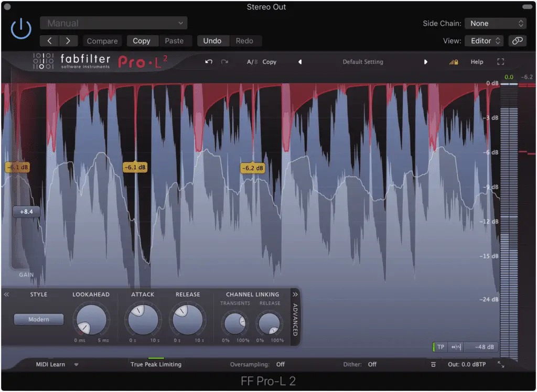Click the -6.2 gain reduction readout at top
This screenshot has height=392, width=537.
(x=527, y=77)
